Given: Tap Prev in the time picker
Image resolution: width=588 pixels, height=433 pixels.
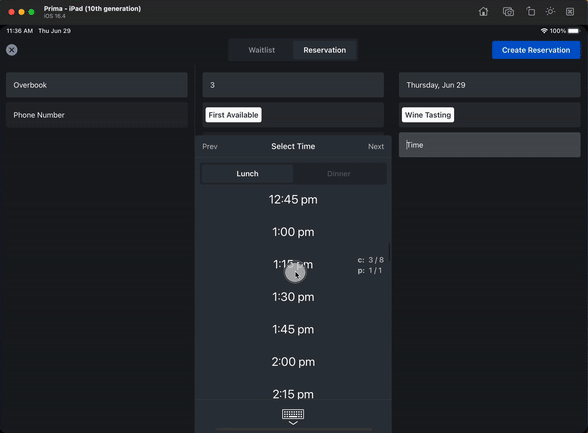Looking at the screenshot, I should click(210, 147).
